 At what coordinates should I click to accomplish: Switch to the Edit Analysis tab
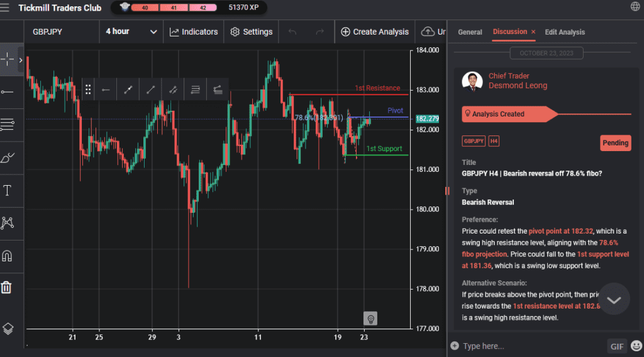click(x=565, y=32)
